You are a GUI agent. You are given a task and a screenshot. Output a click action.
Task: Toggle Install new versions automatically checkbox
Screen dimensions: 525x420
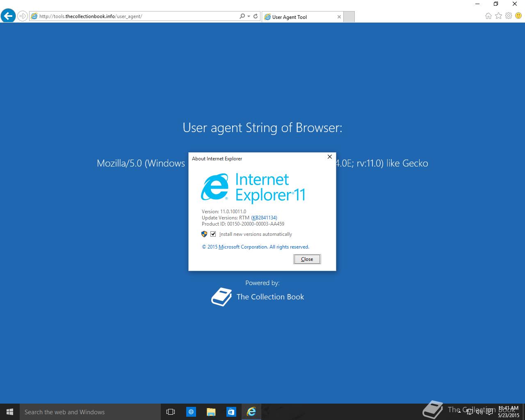[213, 234]
